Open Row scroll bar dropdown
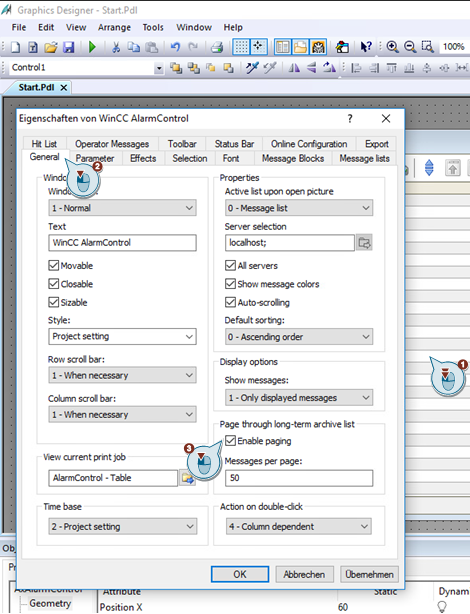This screenshot has width=470, height=614. (x=122, y=375)
